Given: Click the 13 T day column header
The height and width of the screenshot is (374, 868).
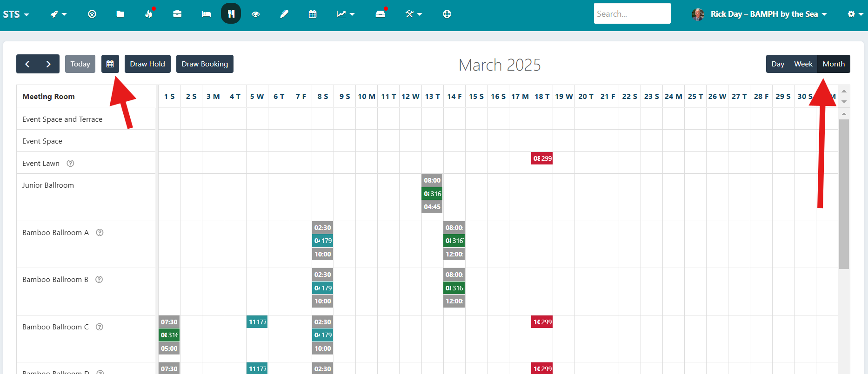Looking at the screenshot, I should [432, 97].
